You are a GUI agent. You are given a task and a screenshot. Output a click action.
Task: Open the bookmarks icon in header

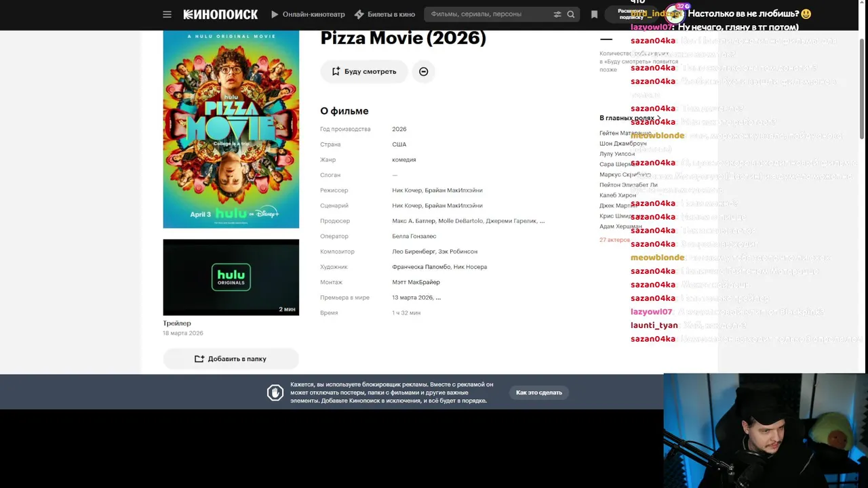tap(594, 14)
